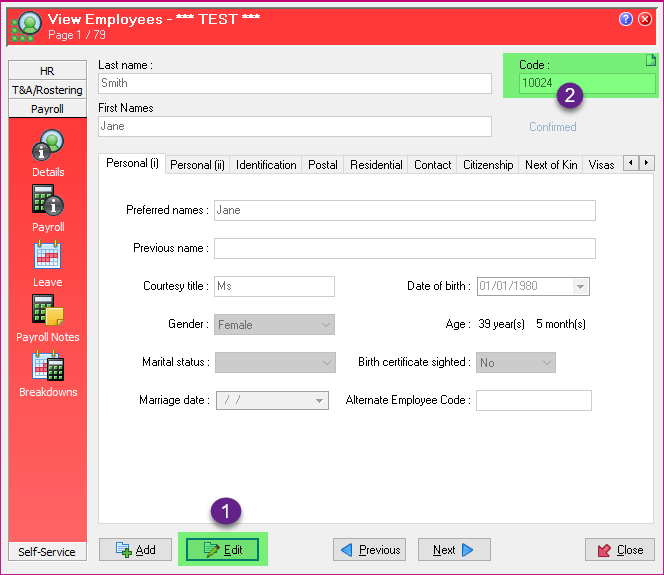Click the Add employee button

tap(135, 550)
